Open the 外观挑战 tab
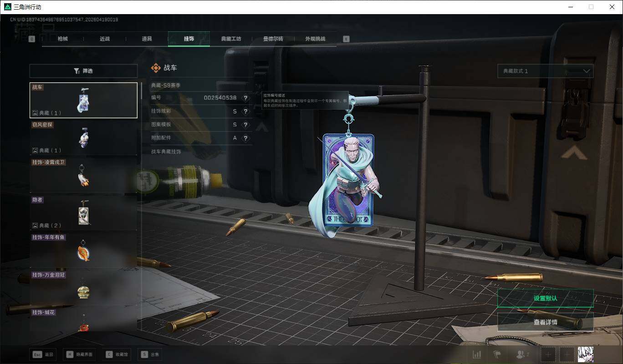623x364 pixels. coord(315,39)
